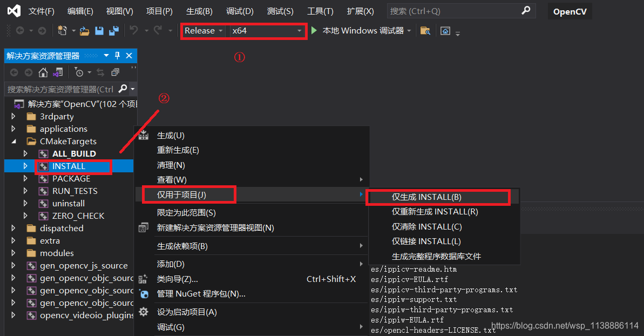
Task: Choose 清理(N) in the context menu
Action: point(252,165)
